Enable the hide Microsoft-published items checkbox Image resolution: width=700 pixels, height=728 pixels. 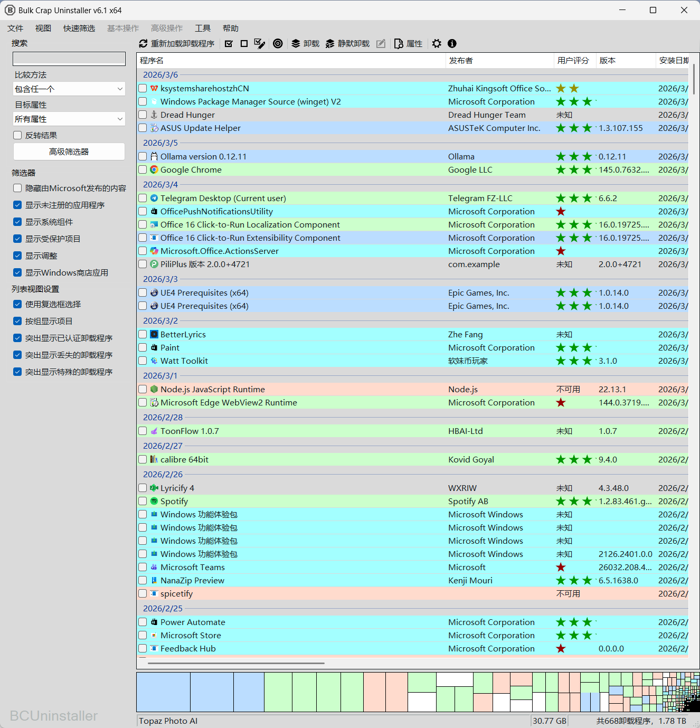click(17, 188)
